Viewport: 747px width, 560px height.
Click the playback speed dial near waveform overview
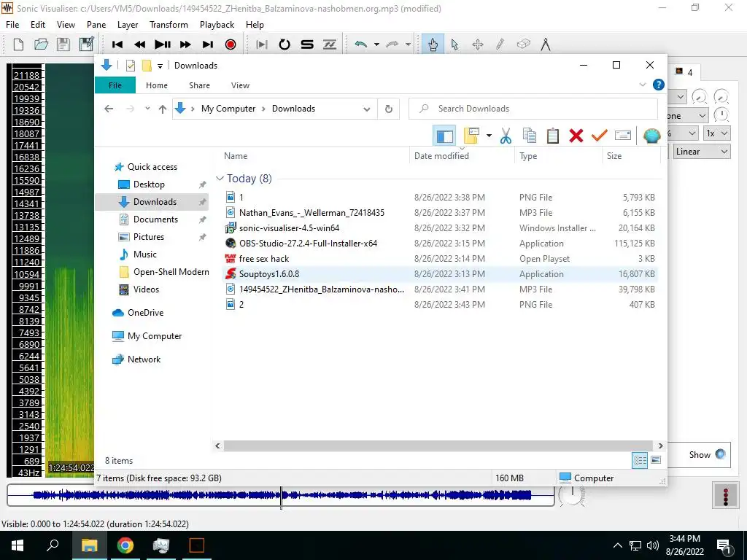point(571,495)
